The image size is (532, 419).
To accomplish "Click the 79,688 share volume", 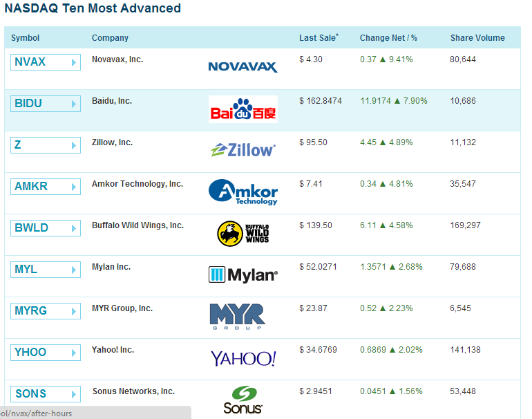I will [463, 267].
